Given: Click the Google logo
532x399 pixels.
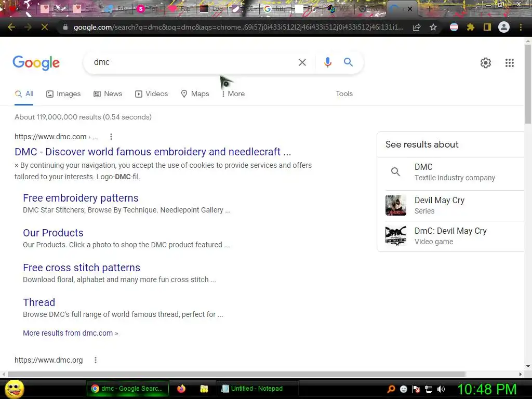Looking at the screenshot, I should tap(36, 63).
